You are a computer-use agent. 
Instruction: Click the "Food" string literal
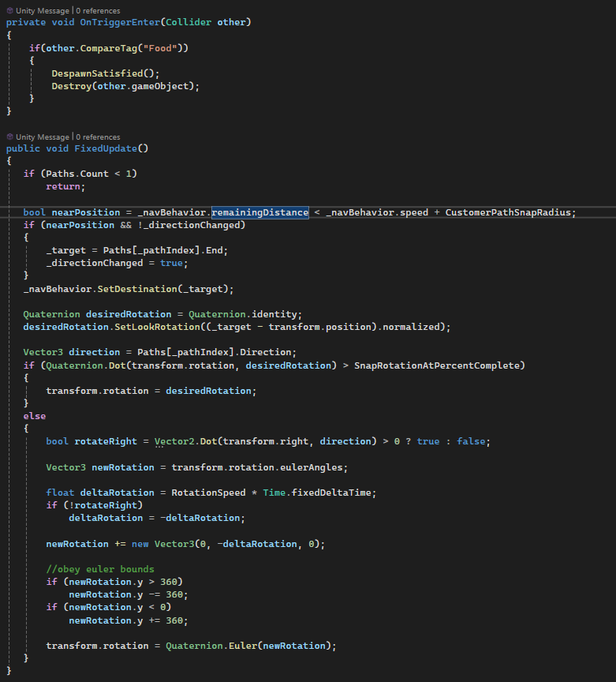[160, 48]
